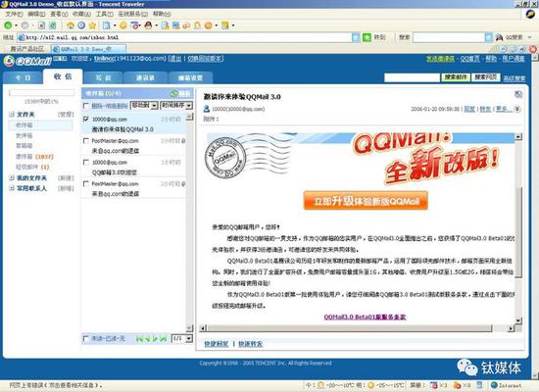Go to first page of mail list
Screen dimensions: 539x392
point(139,339)
